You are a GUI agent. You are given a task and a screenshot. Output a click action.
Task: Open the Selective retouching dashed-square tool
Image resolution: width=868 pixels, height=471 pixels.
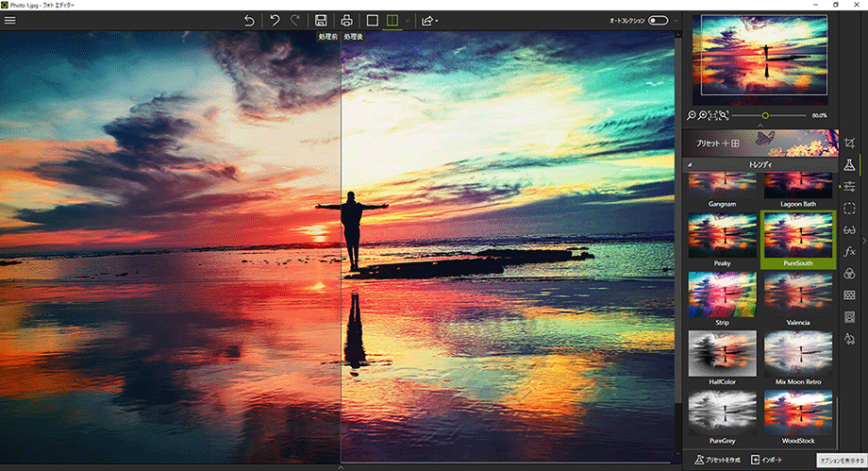point(849,209)
